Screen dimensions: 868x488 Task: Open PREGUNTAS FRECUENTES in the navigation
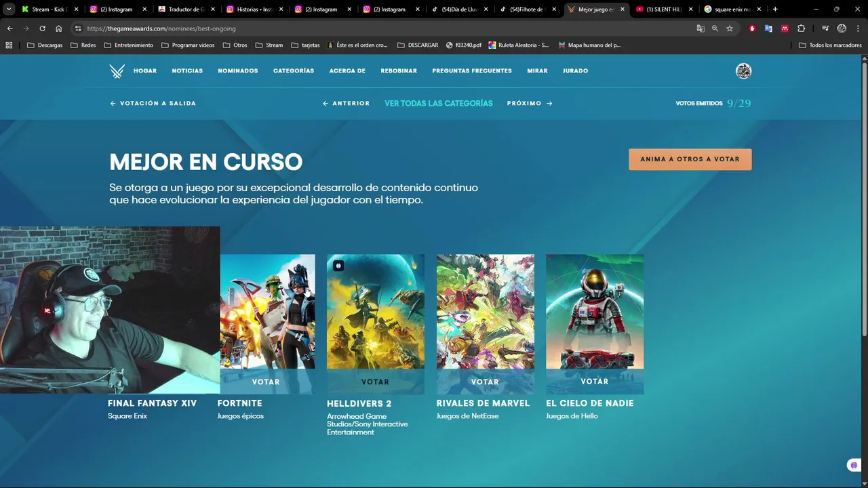click(472, 71)
